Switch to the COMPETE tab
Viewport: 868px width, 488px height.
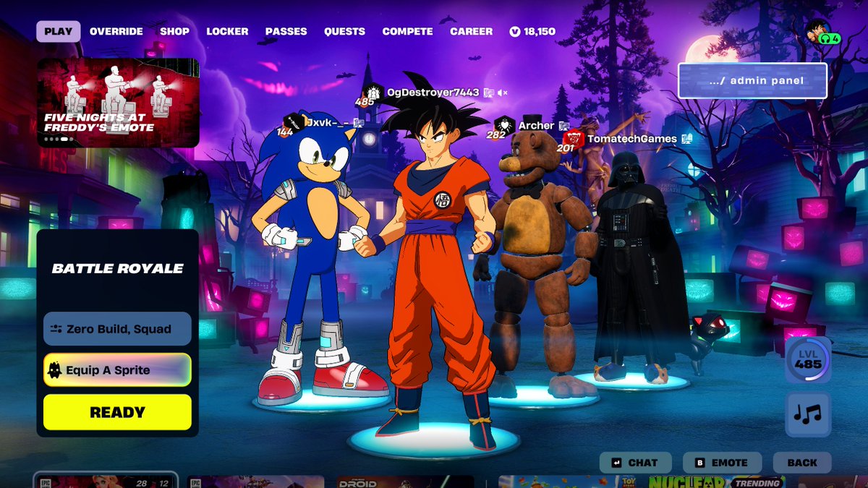click(407, 31)
